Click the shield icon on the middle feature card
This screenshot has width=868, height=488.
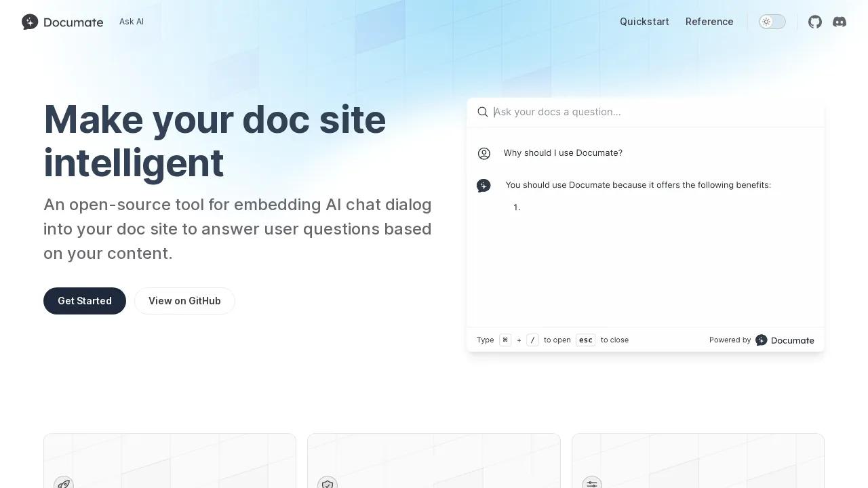click(x=328, y=483)
